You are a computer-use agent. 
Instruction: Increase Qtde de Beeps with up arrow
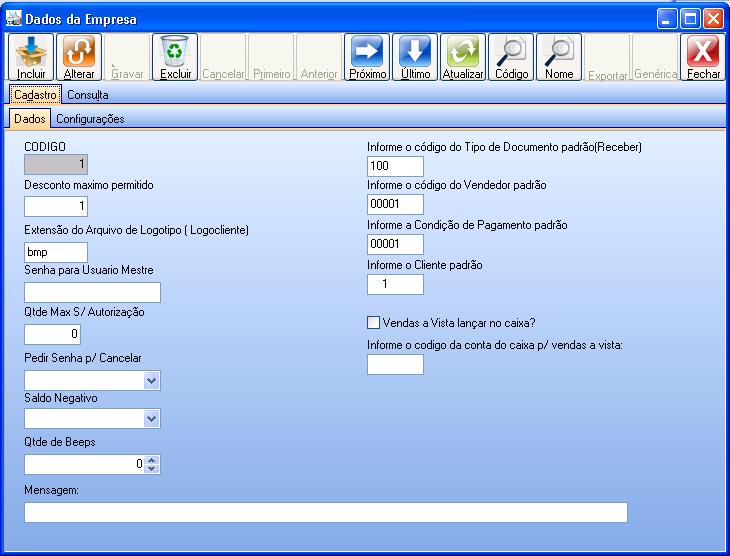[152, 460]
